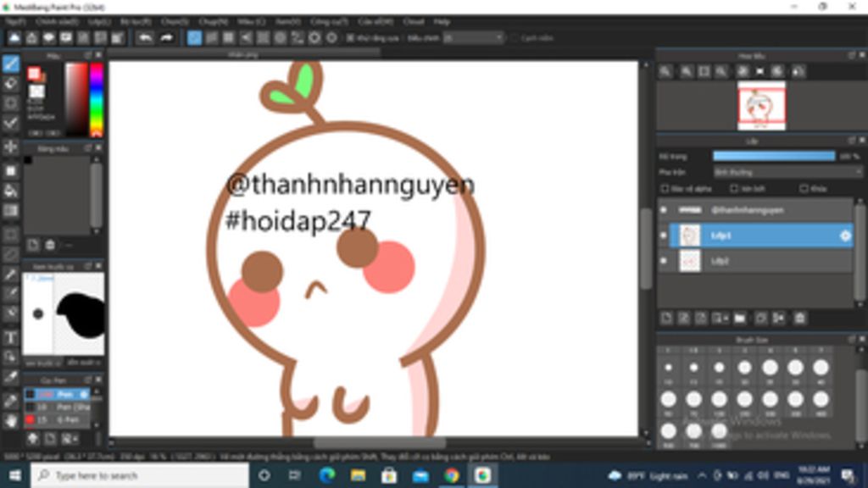Select the Bucket fill tool
Image resolution: width=868 pixels, height=488 pixels.
(10, 191)
